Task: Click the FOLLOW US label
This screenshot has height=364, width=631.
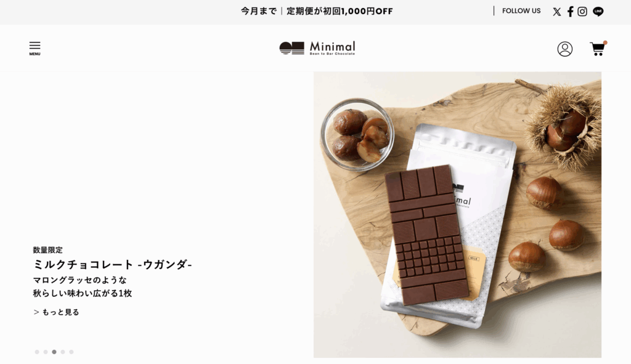Action: tap(521, 11)
